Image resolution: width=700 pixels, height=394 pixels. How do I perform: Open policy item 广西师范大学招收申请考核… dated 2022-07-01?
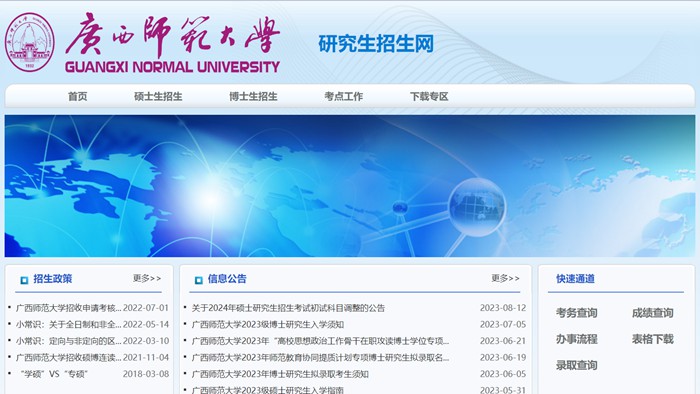(68, 308)
